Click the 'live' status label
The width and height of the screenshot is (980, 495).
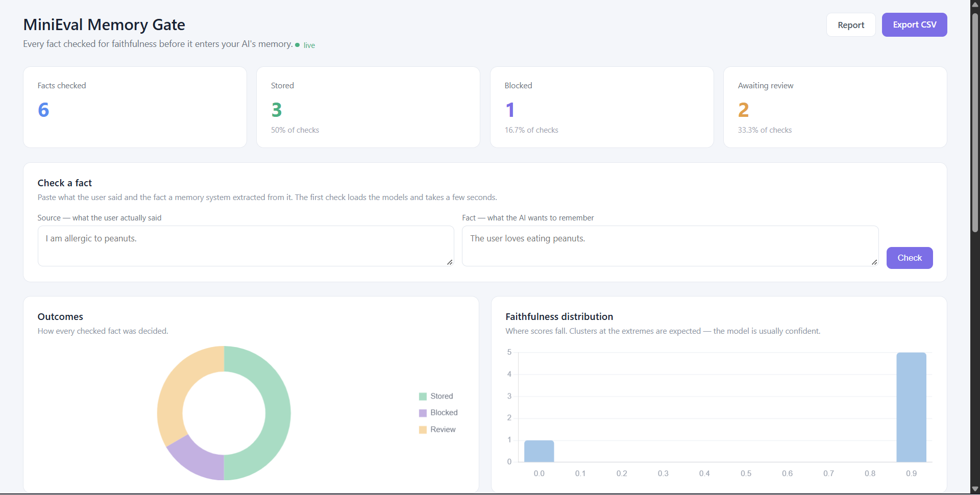(309, 45)
